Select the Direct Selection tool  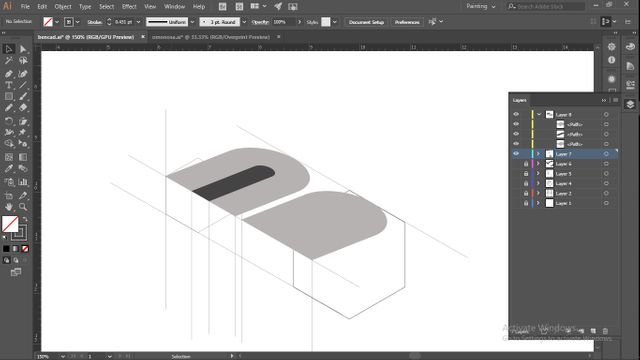[x=23, y=49]
